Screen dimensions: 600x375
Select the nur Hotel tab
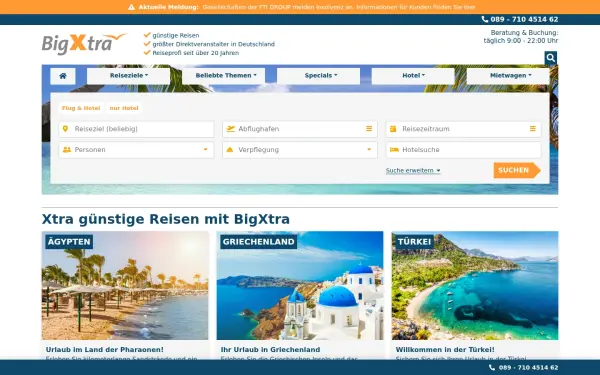(124, 108)
